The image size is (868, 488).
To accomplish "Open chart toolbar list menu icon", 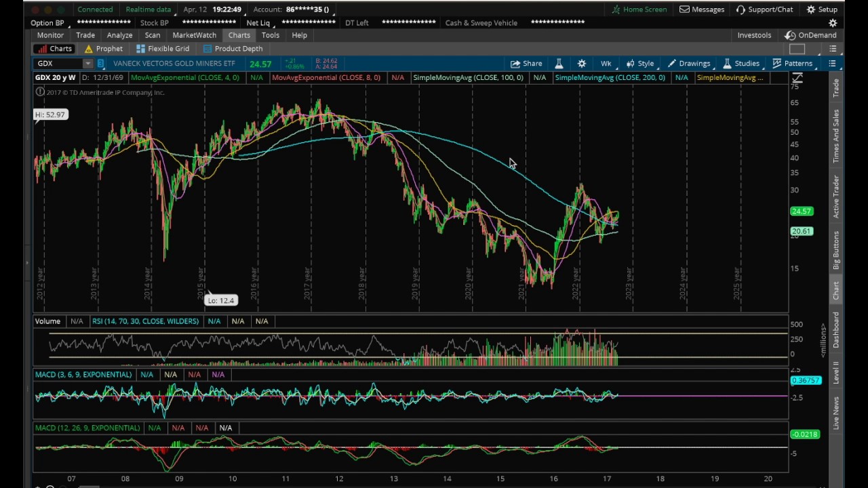I will [x=832, y=64].
